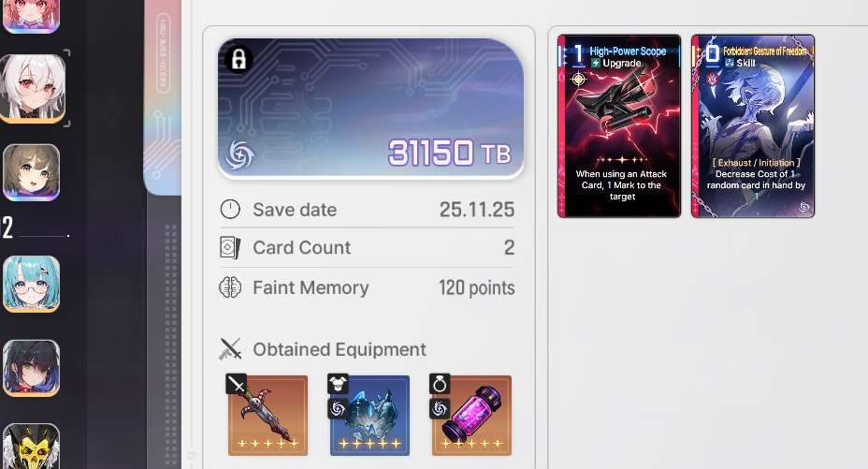Click the armor slot badge icon
Viewport: 868px width, 469px height.
[338, 384]
